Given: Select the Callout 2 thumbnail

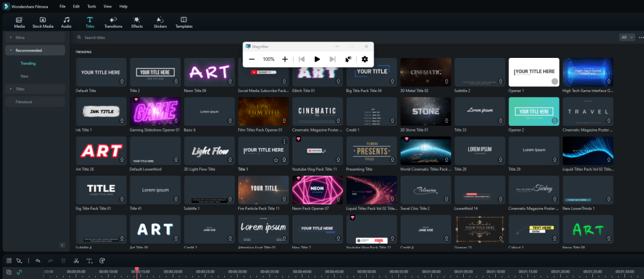Looking at the screenshot, I should pos(534,229).
